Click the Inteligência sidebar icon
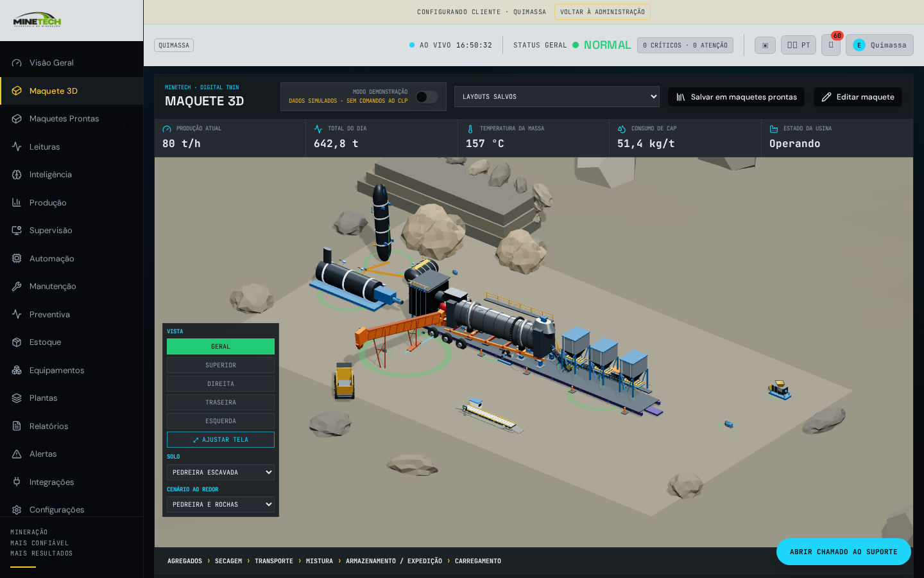Image resolution: width=924 pixels, height=578 pixels. click(17, 175)
